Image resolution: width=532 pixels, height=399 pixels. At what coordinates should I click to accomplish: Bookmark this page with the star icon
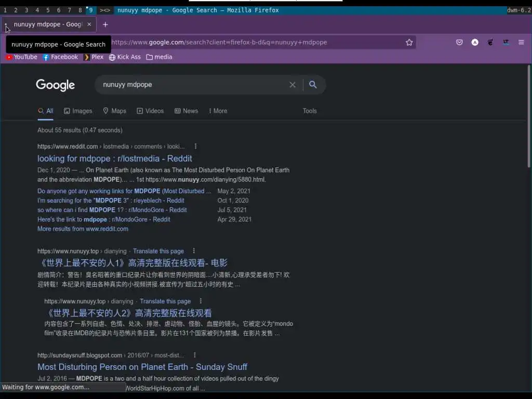[x=409, y=43]
